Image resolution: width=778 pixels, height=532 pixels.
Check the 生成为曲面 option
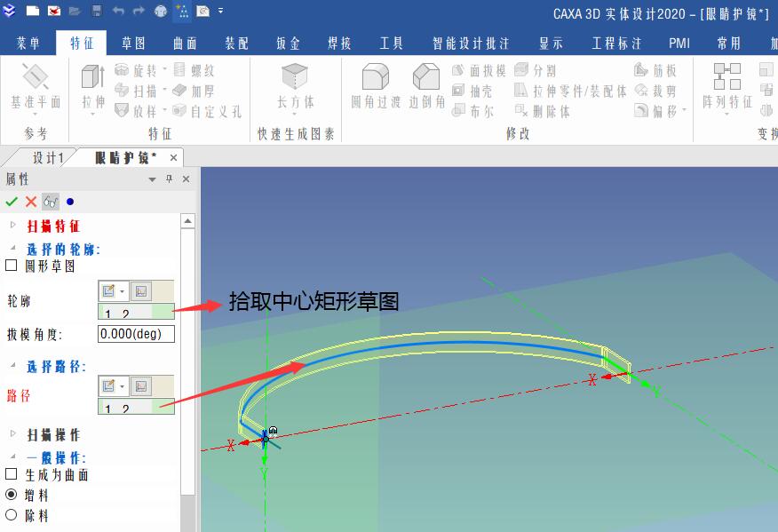click(10, 473)
